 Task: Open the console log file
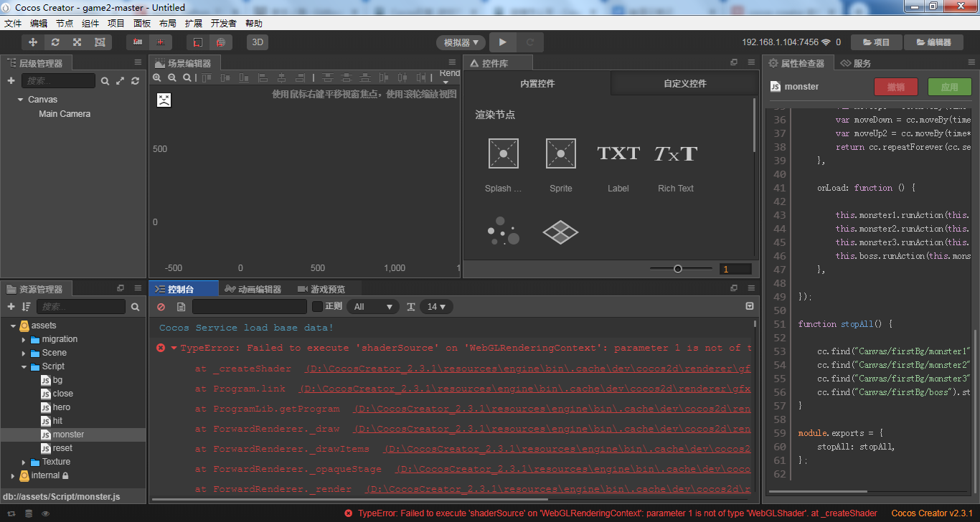click(x=181, y=307)
